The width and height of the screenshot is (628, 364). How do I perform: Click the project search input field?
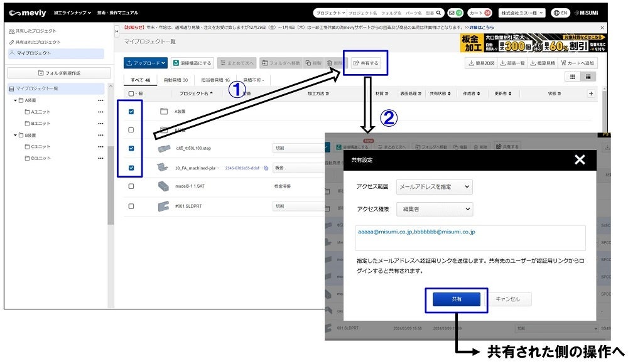(391, 13)
